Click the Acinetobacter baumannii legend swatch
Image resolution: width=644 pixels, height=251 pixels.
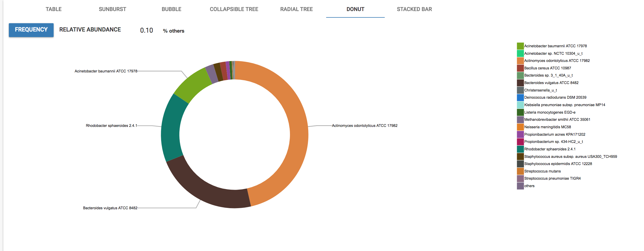click(x=520, y=46)
